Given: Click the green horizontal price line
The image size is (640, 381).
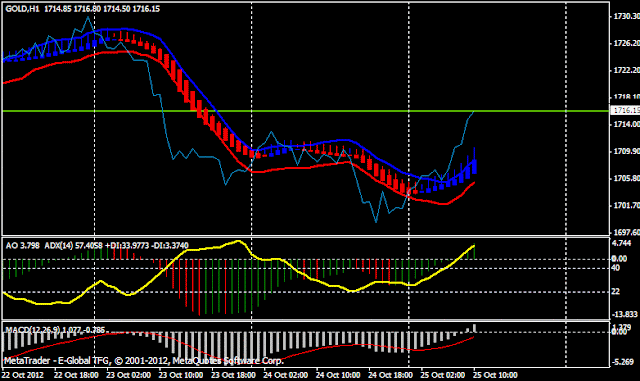Looking at the screenshot, I should click(x=305, y=111).
